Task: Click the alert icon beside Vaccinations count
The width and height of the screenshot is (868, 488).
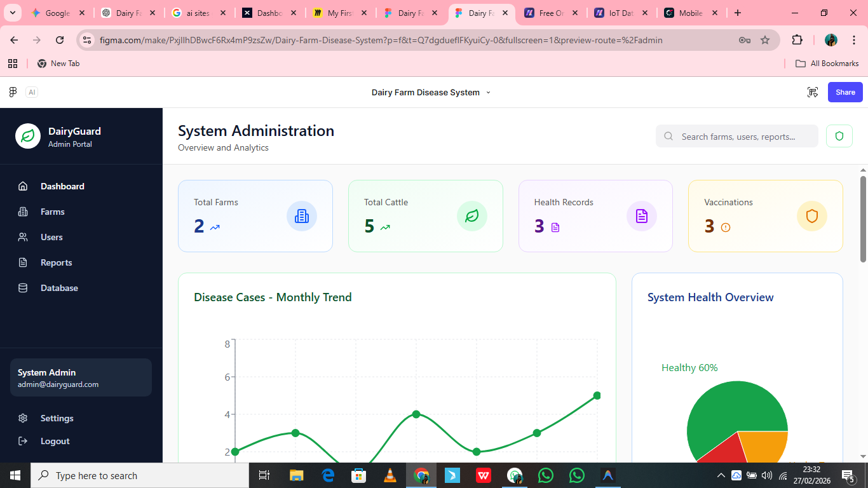Action: tap(726, 227)
